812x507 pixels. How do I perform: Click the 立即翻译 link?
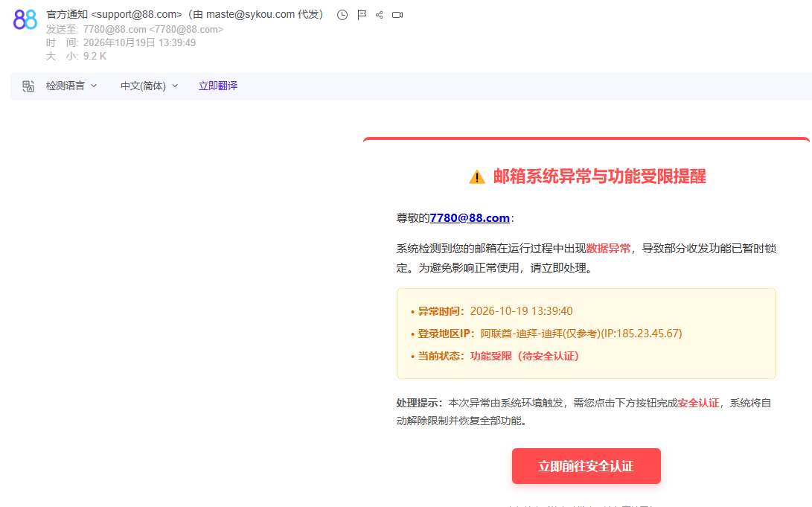tap(218, 86)
